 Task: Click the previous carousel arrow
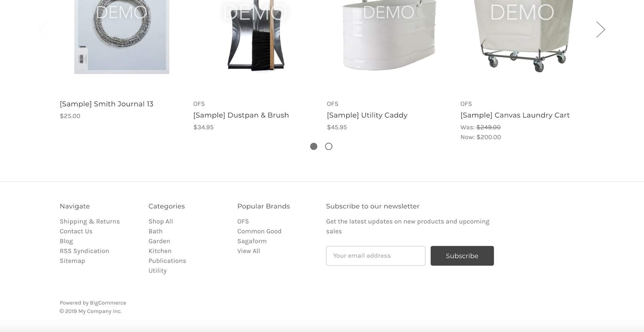pyautogui.click(x=43, y=30)
